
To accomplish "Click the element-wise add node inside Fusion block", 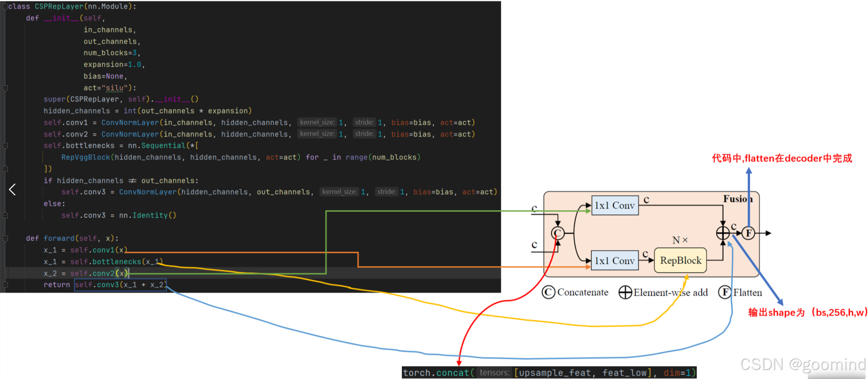I will (x=723, y=233).
